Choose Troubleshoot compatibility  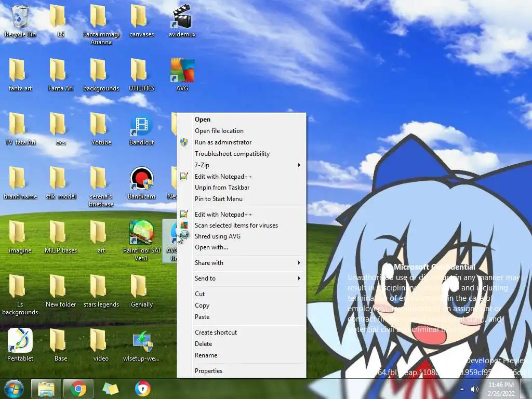click(242, 154)
